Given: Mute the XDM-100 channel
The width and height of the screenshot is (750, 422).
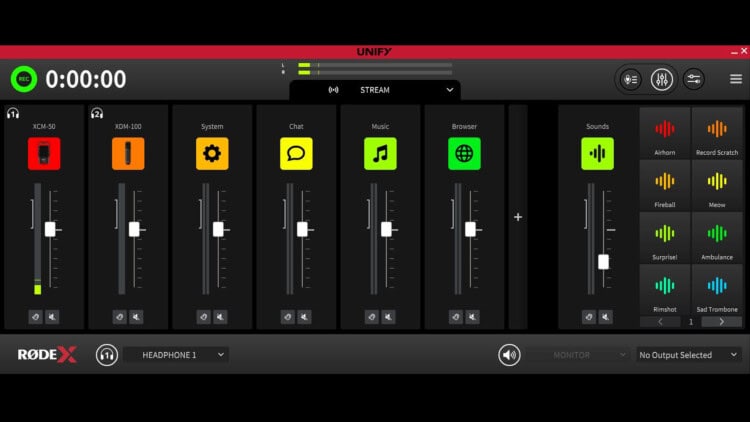Looking at the screenshot, I should click(136, 317).
